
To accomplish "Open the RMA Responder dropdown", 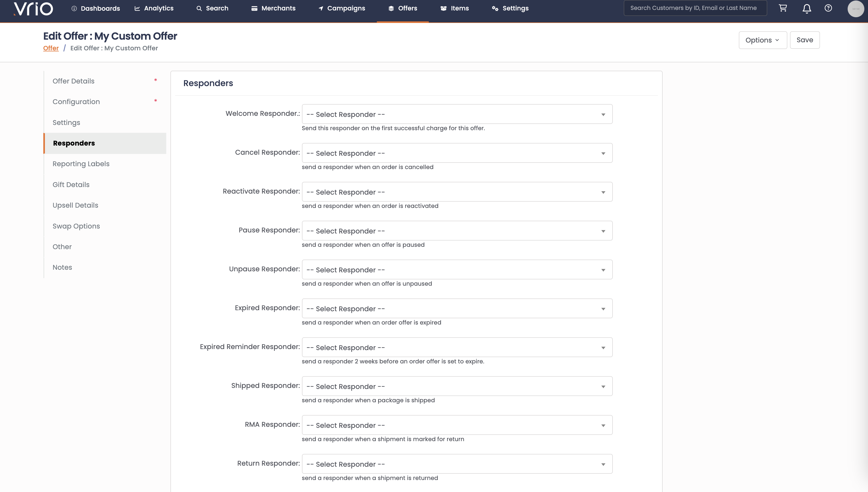I will point(457,425).
